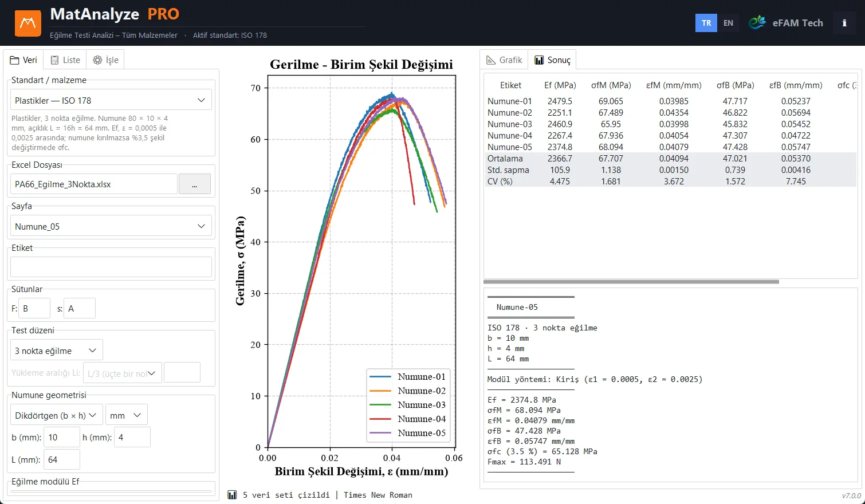The width and height of the screenshot is (865, 504).
Task: Open the mm unit dropdown
Action: pos(127,415)
